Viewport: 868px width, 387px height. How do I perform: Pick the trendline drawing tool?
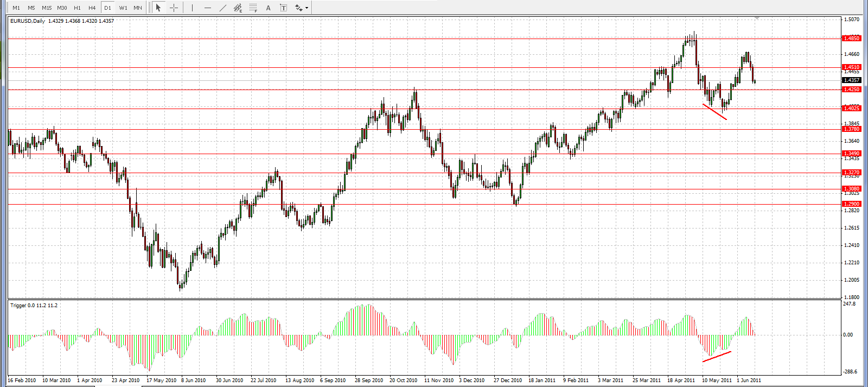coord(223,8)
